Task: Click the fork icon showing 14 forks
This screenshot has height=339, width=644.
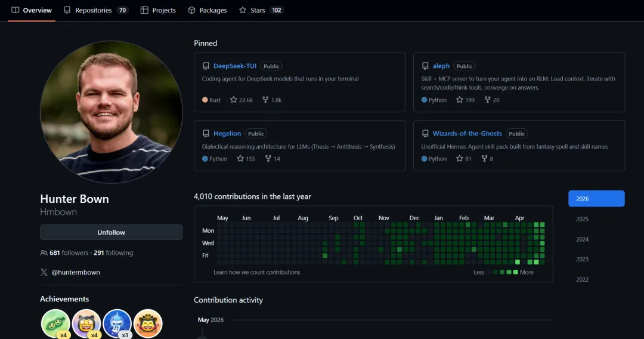Action: click(268, 158)
